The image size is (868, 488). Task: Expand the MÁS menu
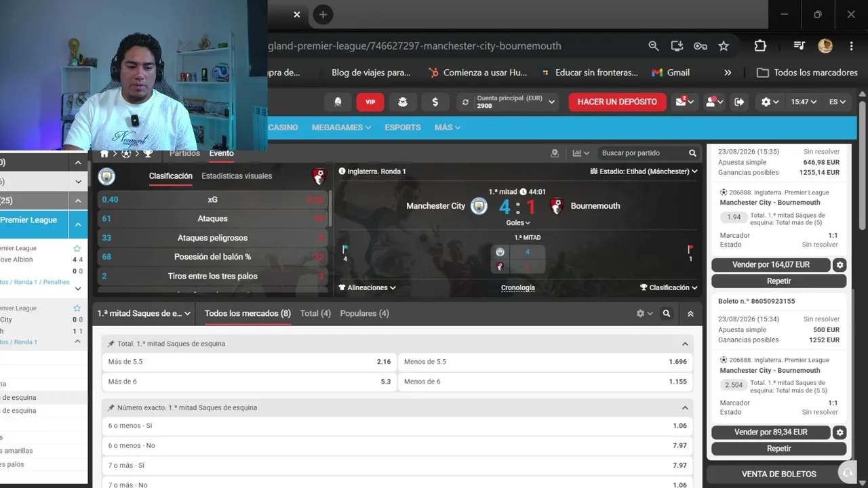click(448, 127)
